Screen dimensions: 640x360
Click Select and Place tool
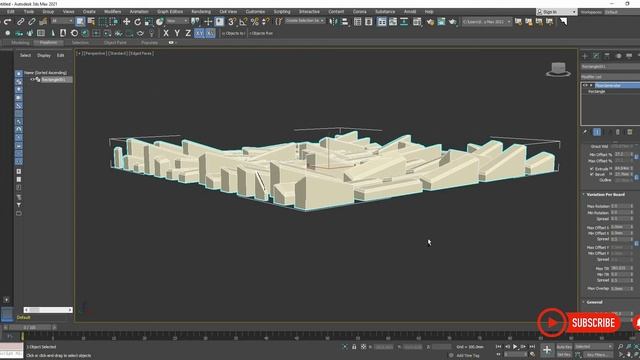tap(160, 22)
